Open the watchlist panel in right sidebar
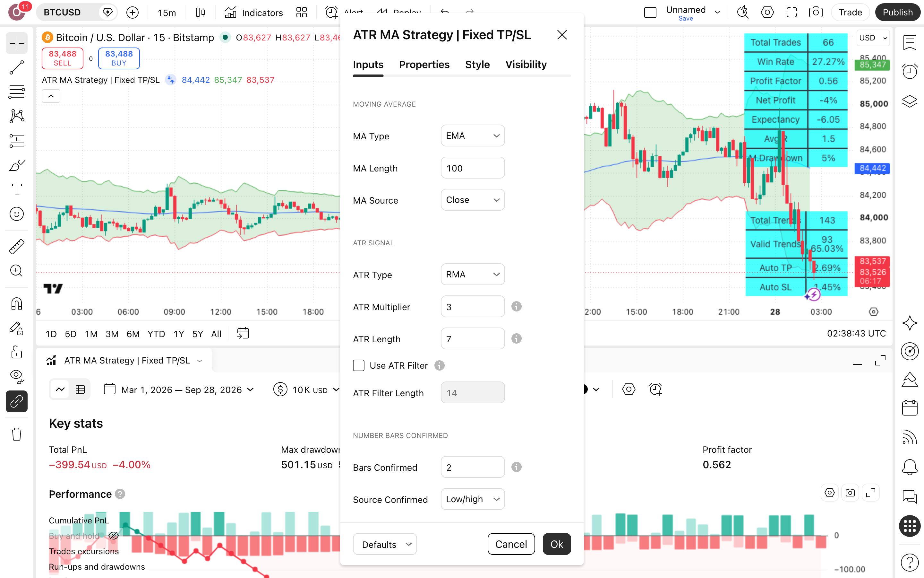The width and height of the screenshot is (924, 578). (910, 42)
